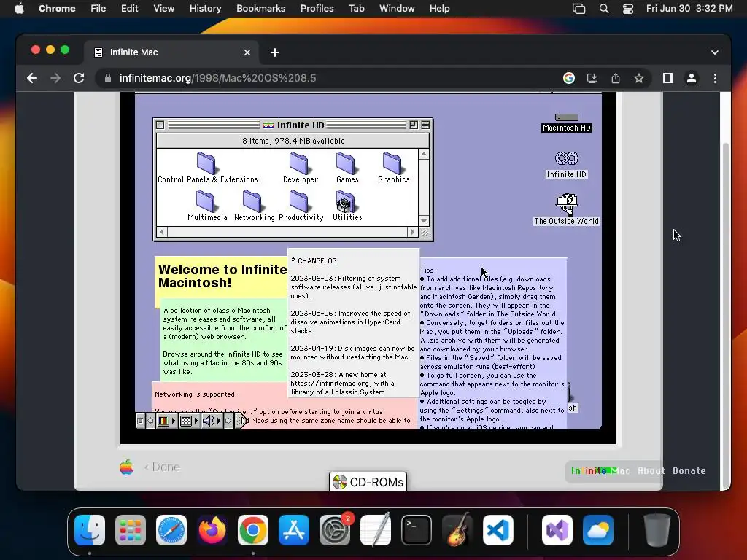Collapse the control strip with its end tab
Image resolution: width=747 pixels, height=560 pixels.
[241, 421]
